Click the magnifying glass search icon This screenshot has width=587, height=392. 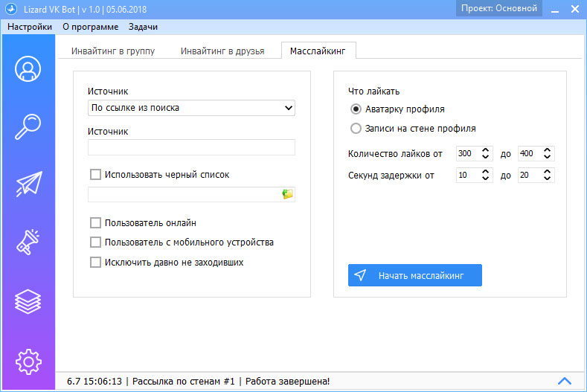coord(28,127)
